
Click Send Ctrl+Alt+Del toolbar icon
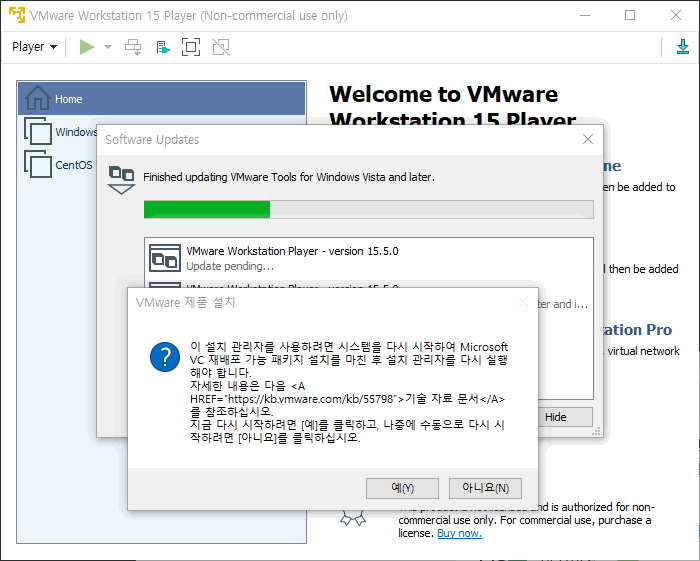coord(133,47)
